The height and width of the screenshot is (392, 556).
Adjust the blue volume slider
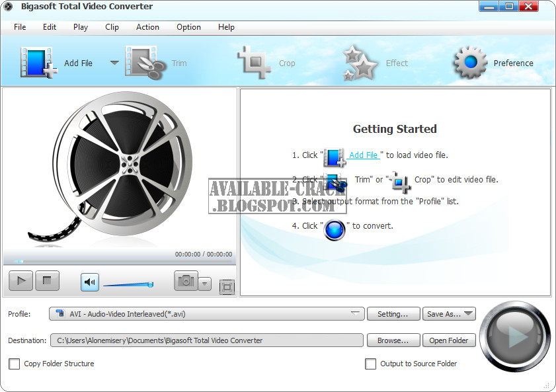(128, 284)
